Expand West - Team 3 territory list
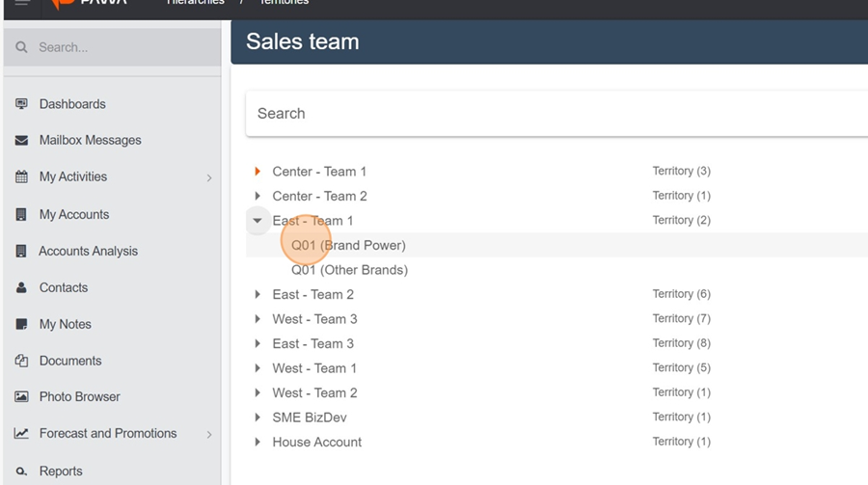 click(258, 319)
